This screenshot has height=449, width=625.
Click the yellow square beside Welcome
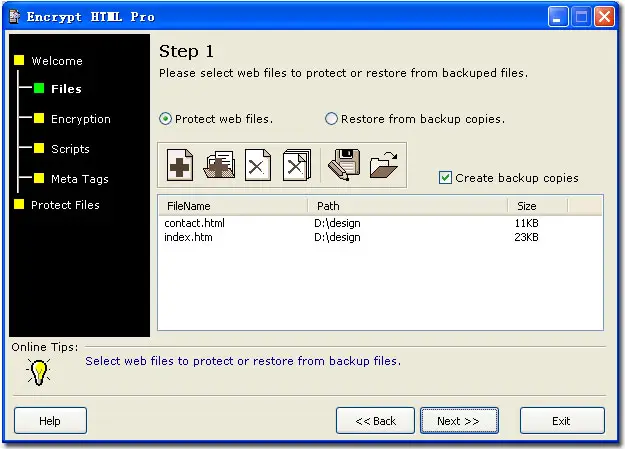(19, 60)
